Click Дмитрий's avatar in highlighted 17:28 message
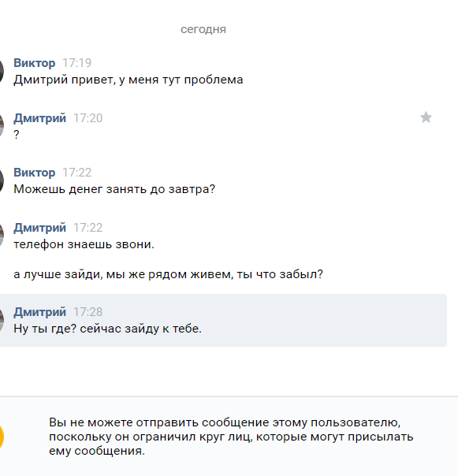The height and width of the screenshot is (476, 458). coord(2,320)
